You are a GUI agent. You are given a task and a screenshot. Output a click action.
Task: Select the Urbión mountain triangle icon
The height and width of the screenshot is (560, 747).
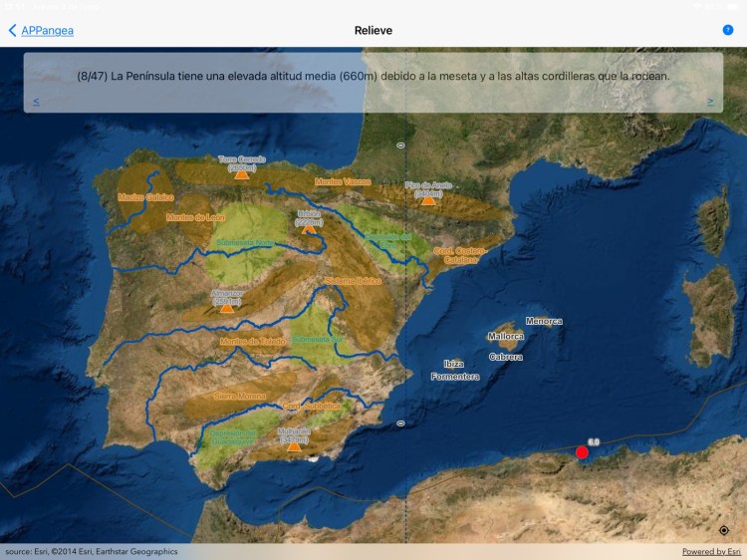point(310,229)
